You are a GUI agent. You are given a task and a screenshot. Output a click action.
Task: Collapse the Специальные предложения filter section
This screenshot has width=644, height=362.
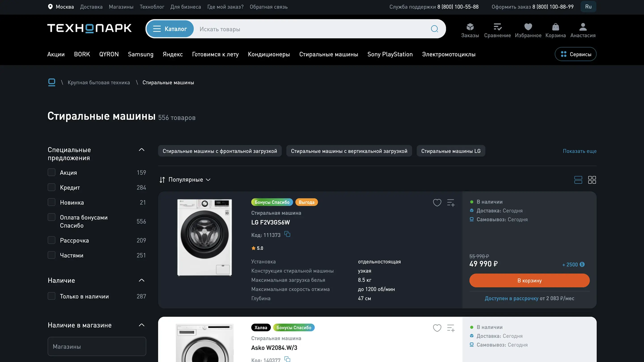pyautogui.click(x=142, y=150)
